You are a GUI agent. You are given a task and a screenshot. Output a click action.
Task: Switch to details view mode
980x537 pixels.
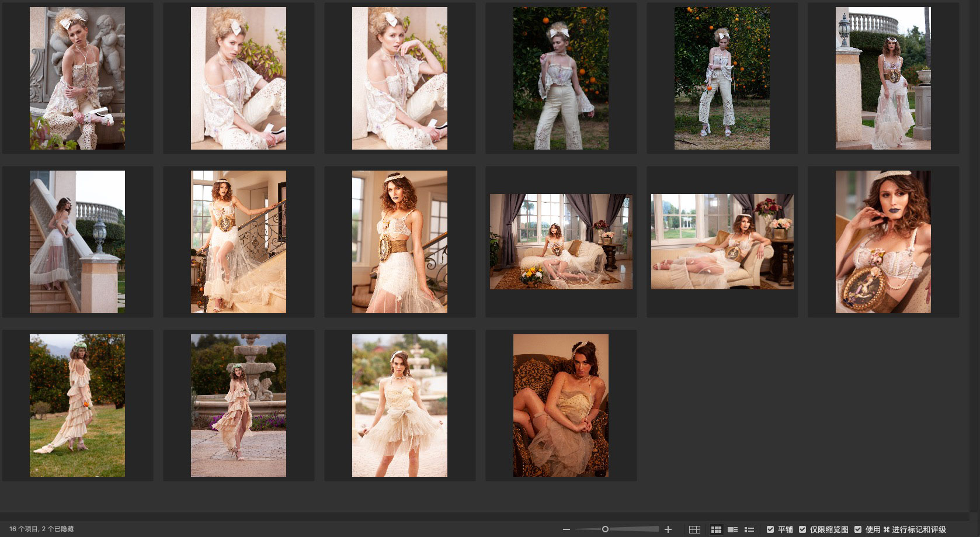coord(732,529)
